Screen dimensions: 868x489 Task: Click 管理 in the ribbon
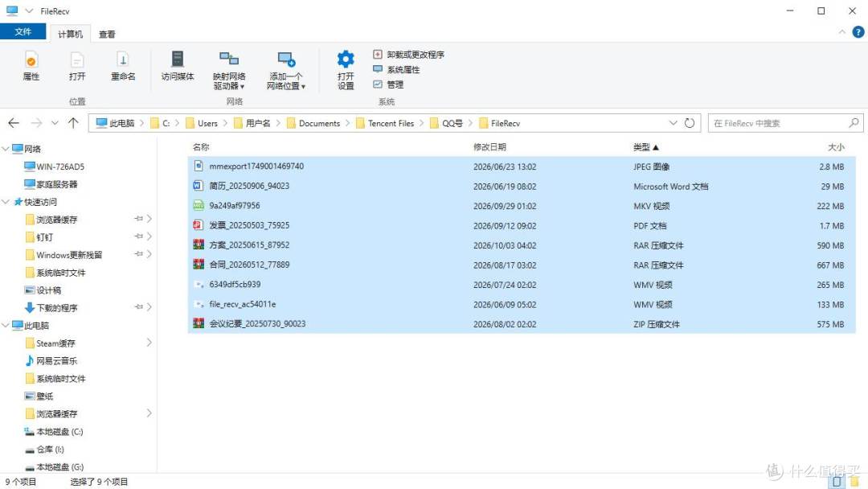point(388,84)
